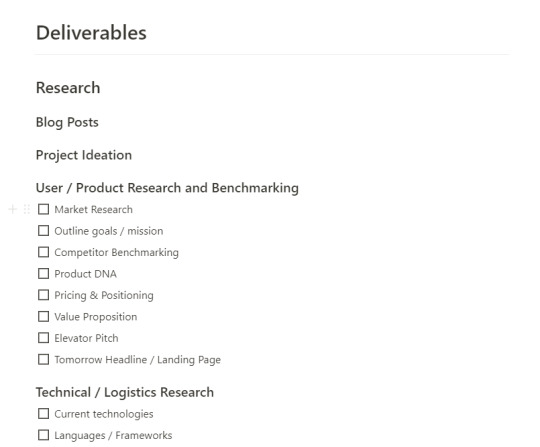The image size is (540, 447).
Task: Click the Technical / Logistics Research heading
Action: (125, 393)
